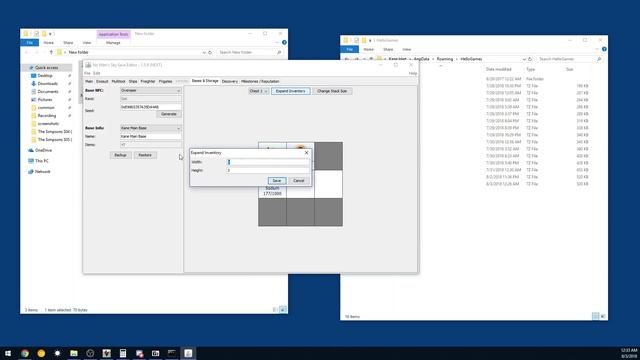Click Cancel in Expand Inventory dialog
640x360 pixels.
[x=299, y=180]
